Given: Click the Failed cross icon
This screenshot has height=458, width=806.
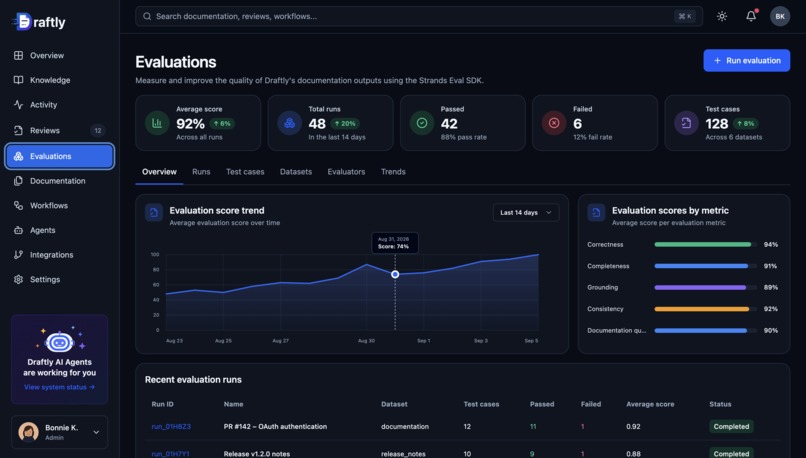Looking at the screenshot, I should point(554,123).
